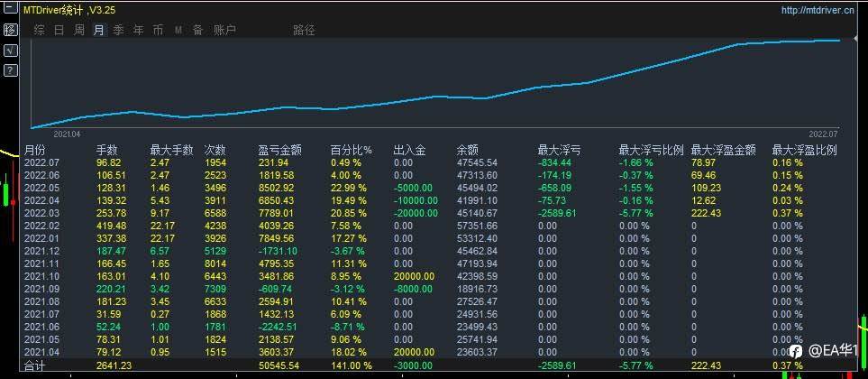Select the 2021.12 month row label
Image resolution: width=868 pixels, height=379 pixels.
coord(42,251)
